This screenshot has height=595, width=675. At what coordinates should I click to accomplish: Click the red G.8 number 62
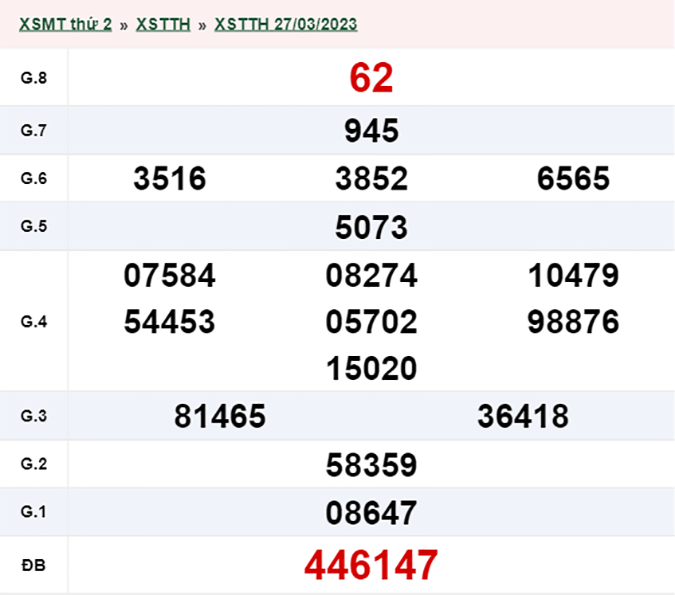coord(371,78)
